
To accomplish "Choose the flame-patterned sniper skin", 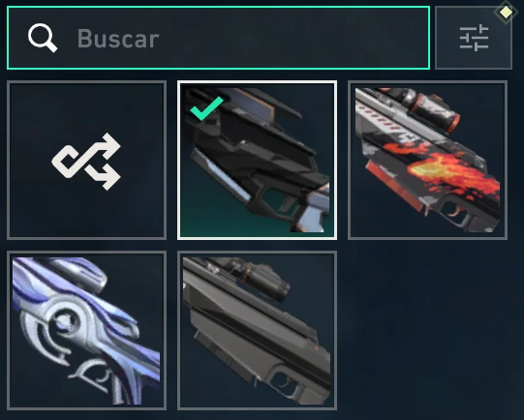I will 427,161.
